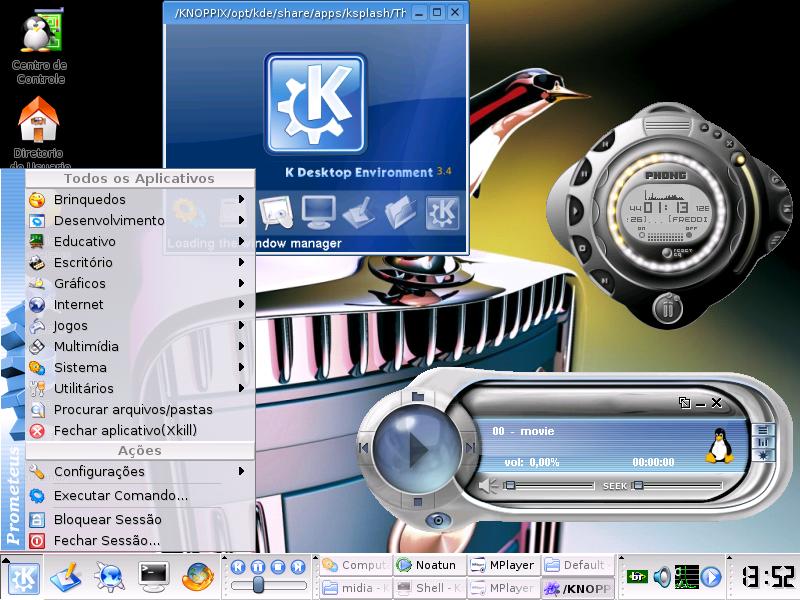The image size is (800, 600).
Task: Open Centro de Controle desktop icon
Action: click(39, 46)
